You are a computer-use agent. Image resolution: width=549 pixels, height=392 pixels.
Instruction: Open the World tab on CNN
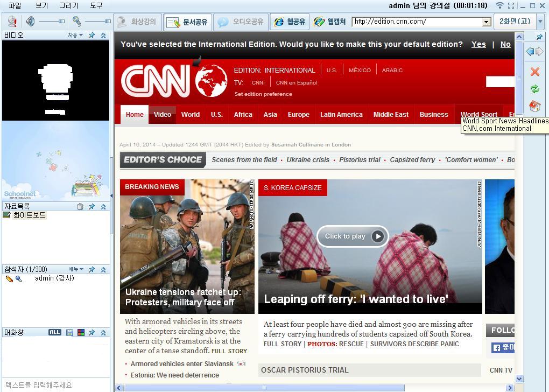(x=190, y=115)
